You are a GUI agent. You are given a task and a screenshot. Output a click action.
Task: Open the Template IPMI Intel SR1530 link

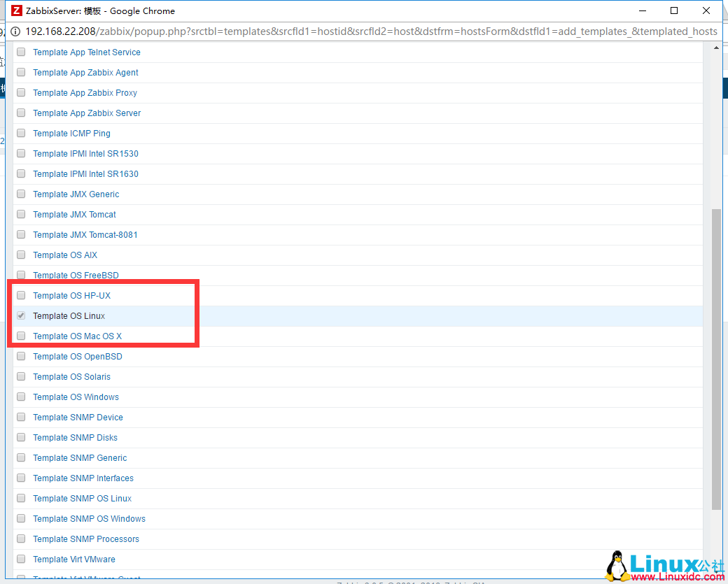coord(85,154)
